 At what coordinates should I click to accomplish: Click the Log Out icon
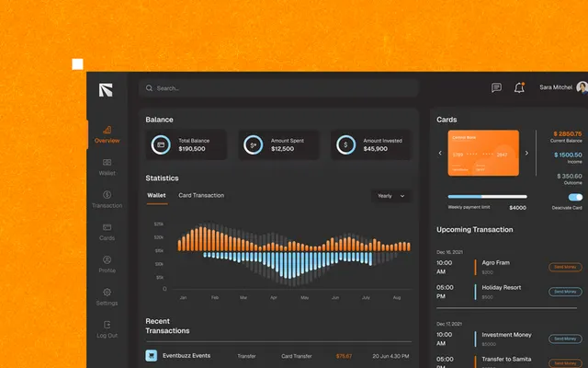[107, 325]
